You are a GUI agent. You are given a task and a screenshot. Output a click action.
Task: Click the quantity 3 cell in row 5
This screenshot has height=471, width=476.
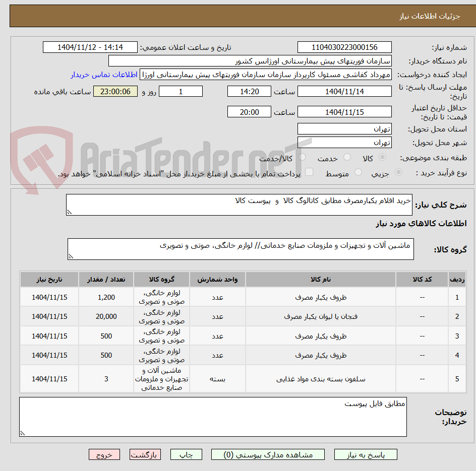pyautogui.click(x=106, y=379)
